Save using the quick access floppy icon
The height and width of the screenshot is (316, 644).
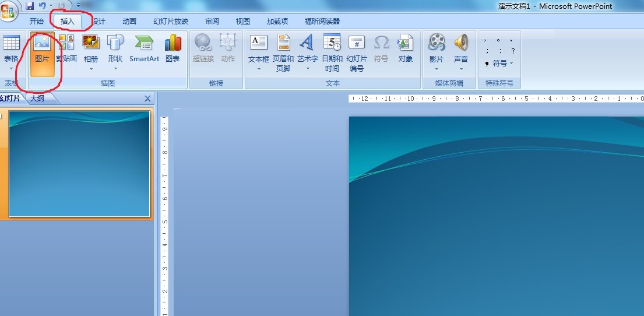(30, 6)
